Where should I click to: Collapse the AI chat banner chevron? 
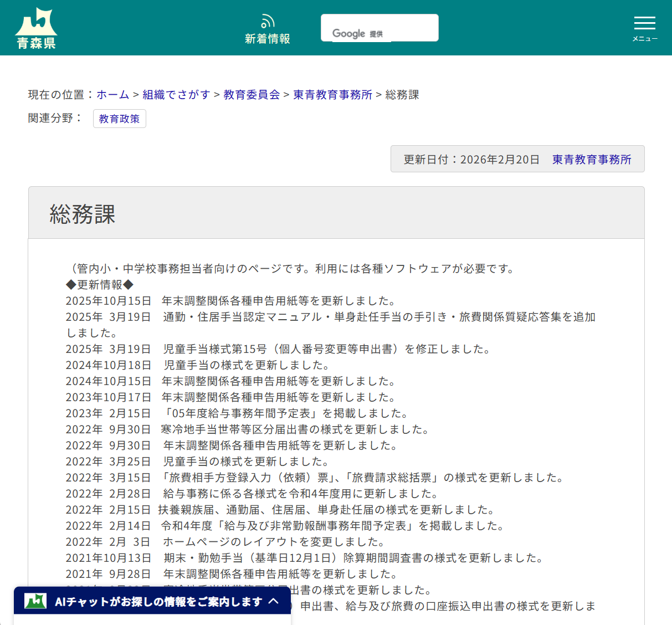pos(274,601)
